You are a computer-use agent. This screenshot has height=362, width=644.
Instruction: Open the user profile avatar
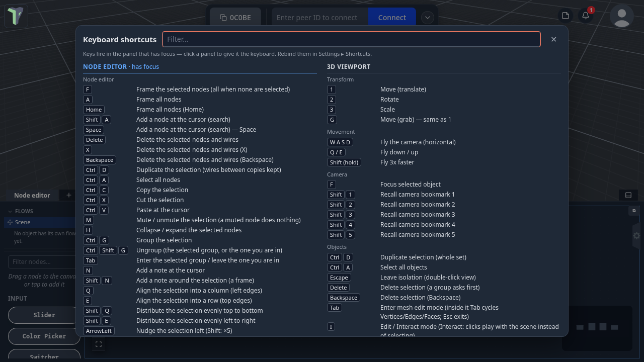pos(622,16)
